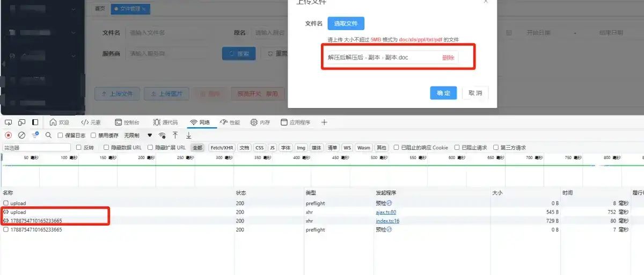Viewport: 644px width, 275px height.
Task: Click the red record network log button
Action: 9,135
